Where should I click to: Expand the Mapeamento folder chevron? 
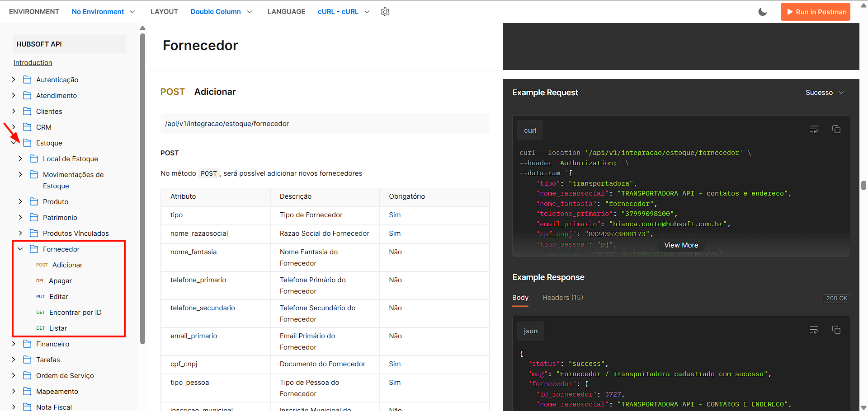[14, 391]
